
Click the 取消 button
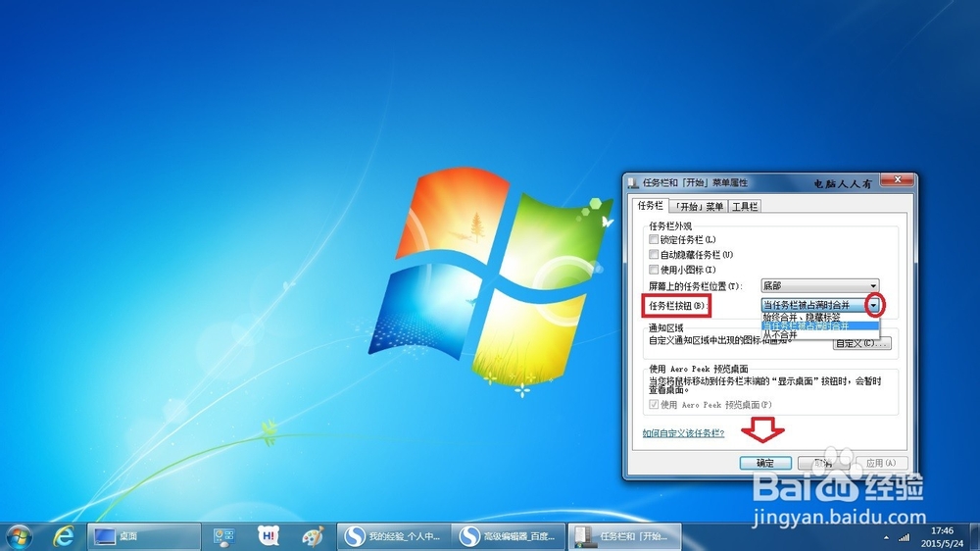(x=823, y=463)
